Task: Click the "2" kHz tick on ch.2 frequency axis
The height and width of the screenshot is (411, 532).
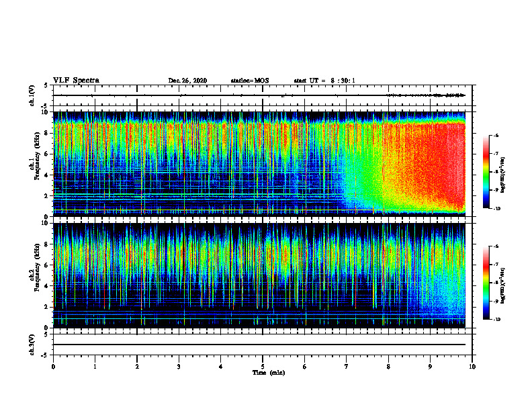Action: click(x=47, y=307)
